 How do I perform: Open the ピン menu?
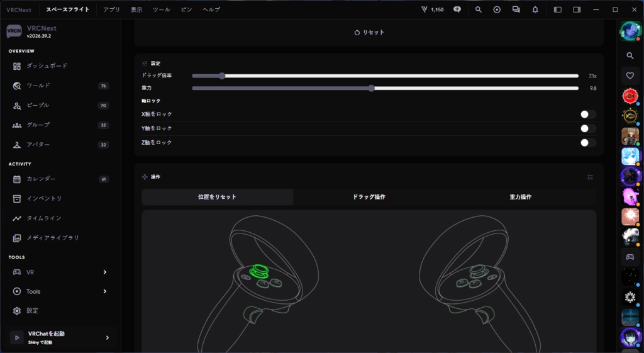pos(186,9)
